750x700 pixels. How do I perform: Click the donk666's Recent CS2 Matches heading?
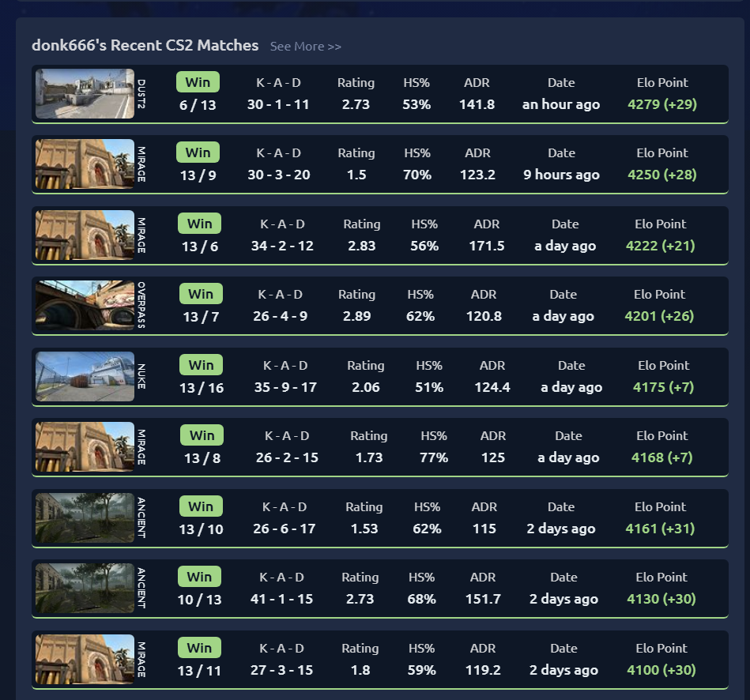point(145,45)
